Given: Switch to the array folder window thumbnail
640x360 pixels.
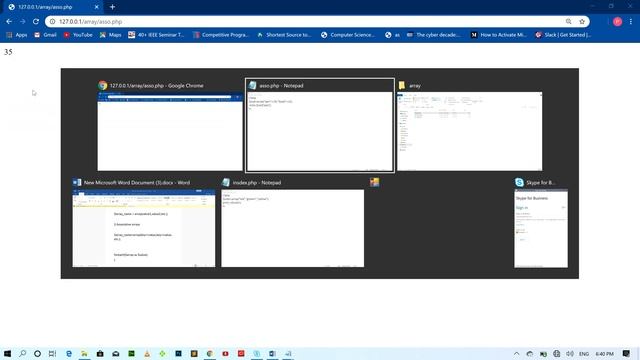Looking at the screenshot, I should click(469, 131).
